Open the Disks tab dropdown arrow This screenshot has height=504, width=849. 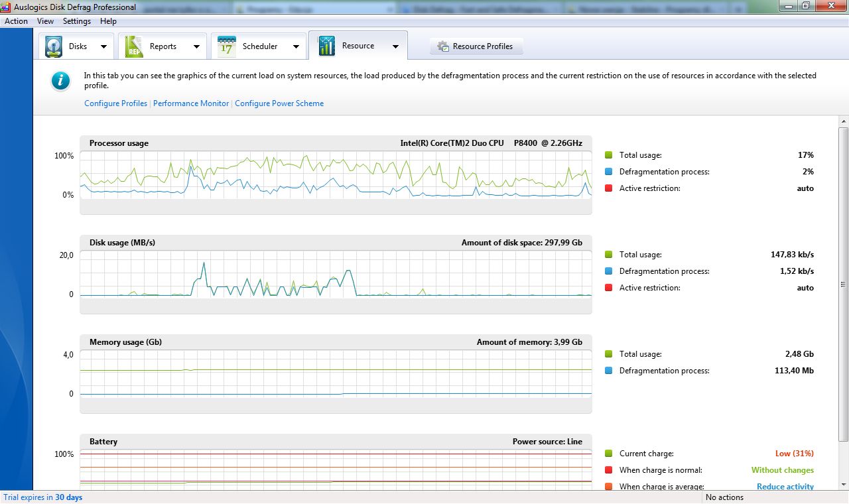pos(103,46)
